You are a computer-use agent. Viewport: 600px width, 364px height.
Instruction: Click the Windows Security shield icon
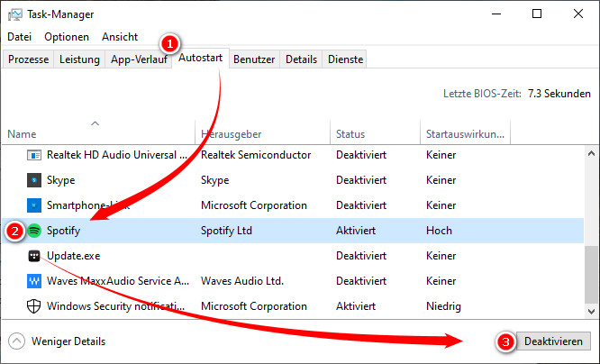click(33, 306)
